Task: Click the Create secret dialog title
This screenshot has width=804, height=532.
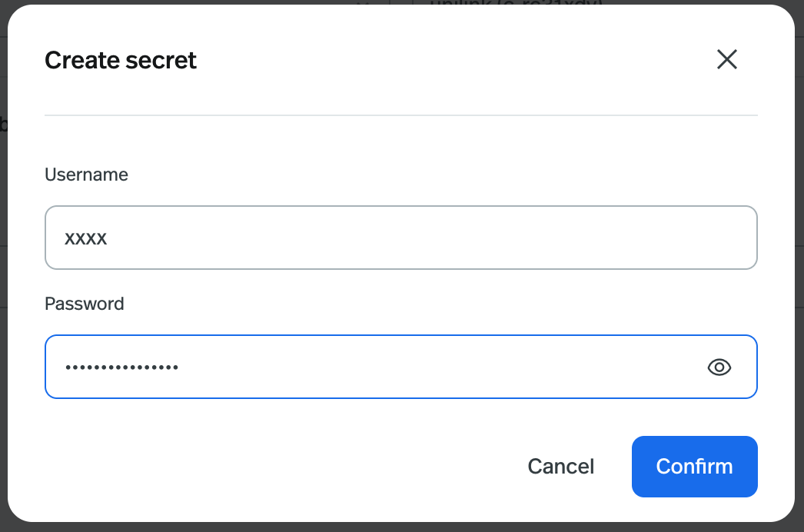Action: click(x=120, y=60)
